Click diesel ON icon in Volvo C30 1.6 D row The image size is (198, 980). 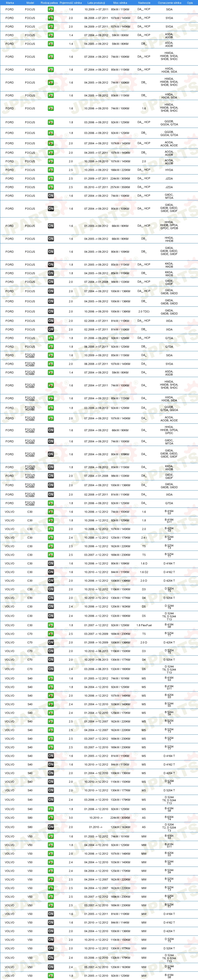point(51,563)
